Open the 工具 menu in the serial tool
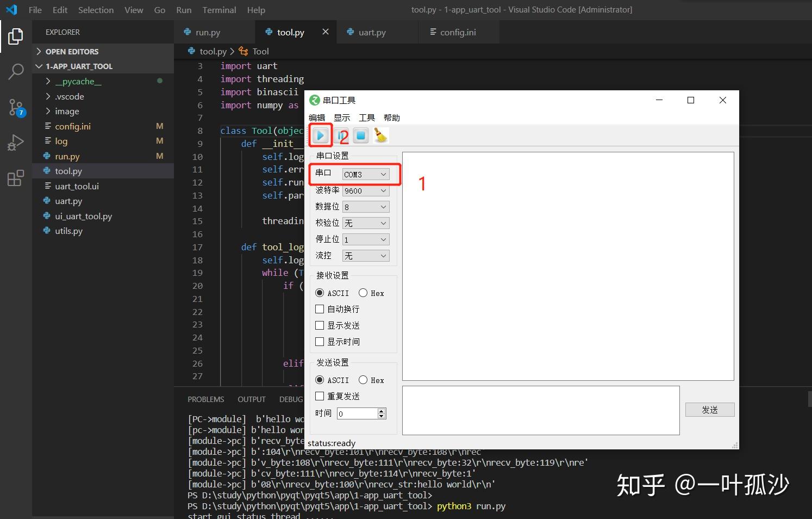 tap(366, 117)
